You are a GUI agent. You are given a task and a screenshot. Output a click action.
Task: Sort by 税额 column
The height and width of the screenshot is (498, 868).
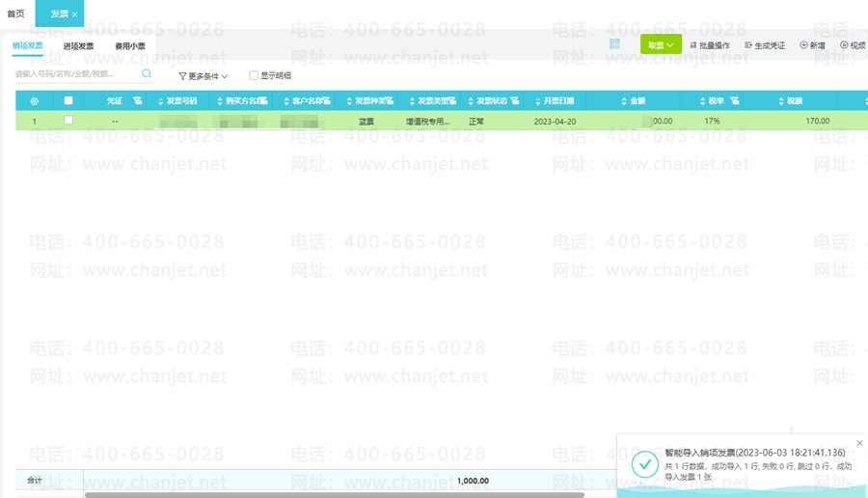coord(781,101)
